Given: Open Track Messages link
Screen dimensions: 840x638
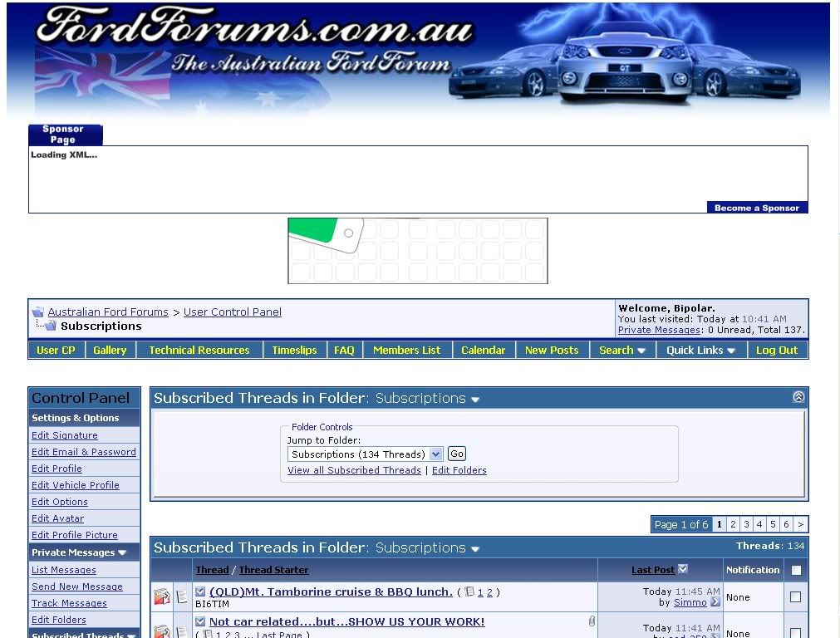Looking at the screenshot, I should pyautogui.click(x=69, y=603).
